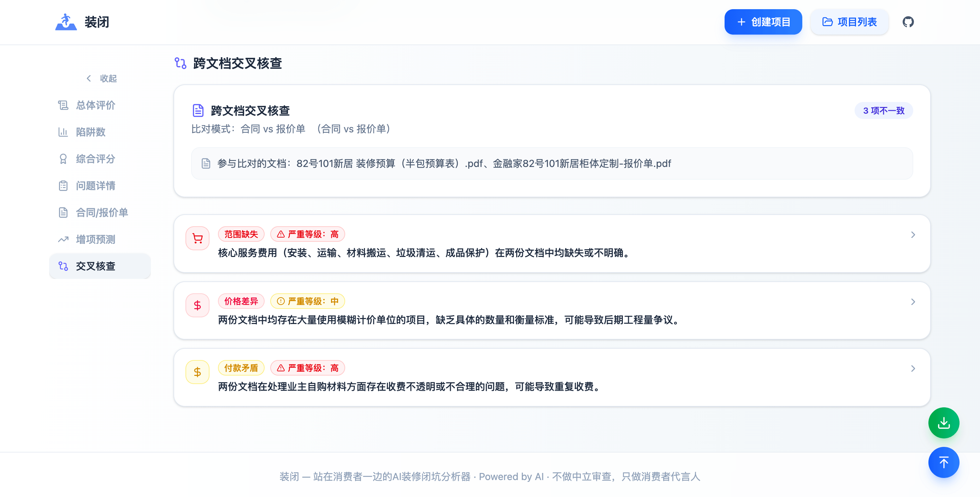Expand the 范围缺失 card chevron
980x497 pixels.
click(x=913, y=235)
